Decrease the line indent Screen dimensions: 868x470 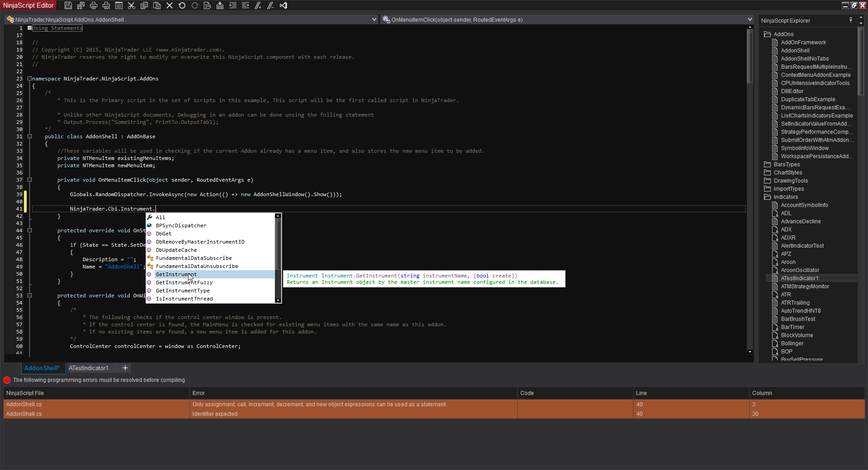pyautogui.click(x=233, y=5)
